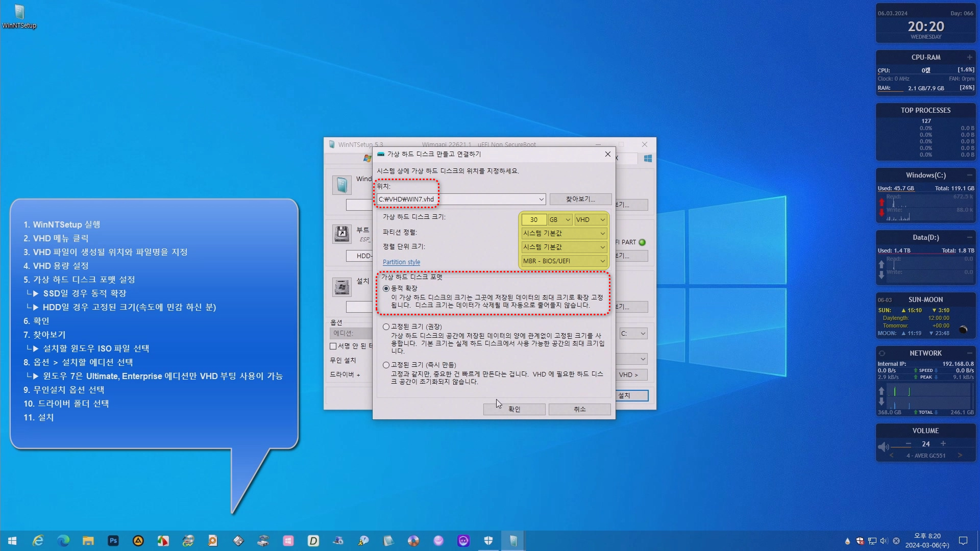This screenshot has width=980, height=551.
Task: Click the speaker icon in the VOLUME widget
Action: click(883, 447)
